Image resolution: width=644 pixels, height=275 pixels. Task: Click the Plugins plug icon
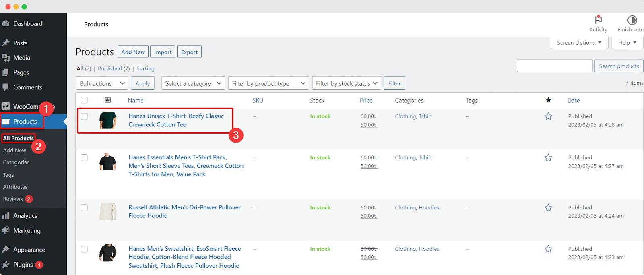[6, 265]
